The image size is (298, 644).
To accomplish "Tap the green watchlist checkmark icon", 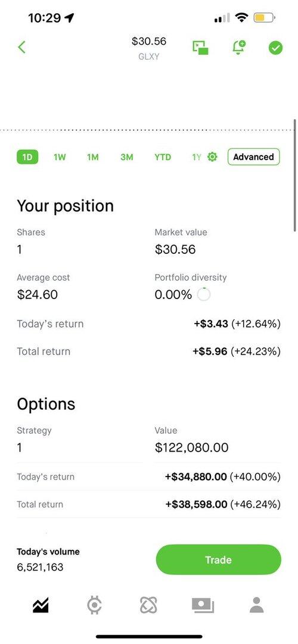I will point(275,48).
